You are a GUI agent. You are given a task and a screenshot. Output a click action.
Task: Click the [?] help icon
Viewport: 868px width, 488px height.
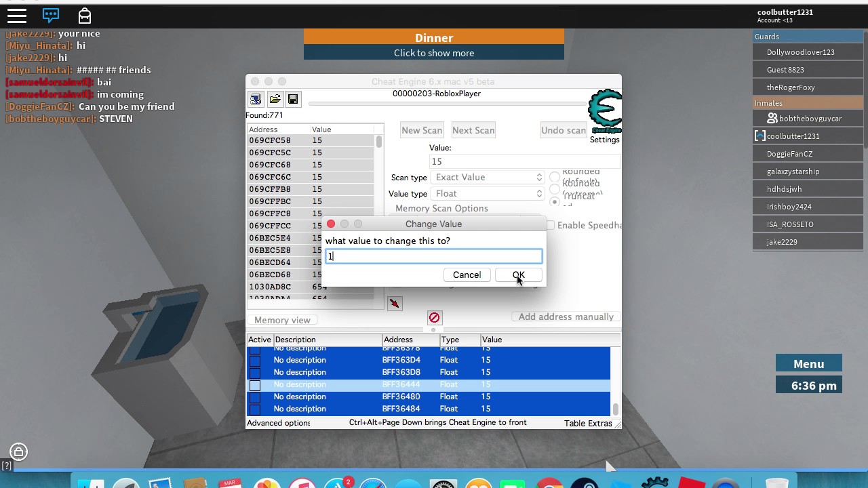tap(6, 466)
